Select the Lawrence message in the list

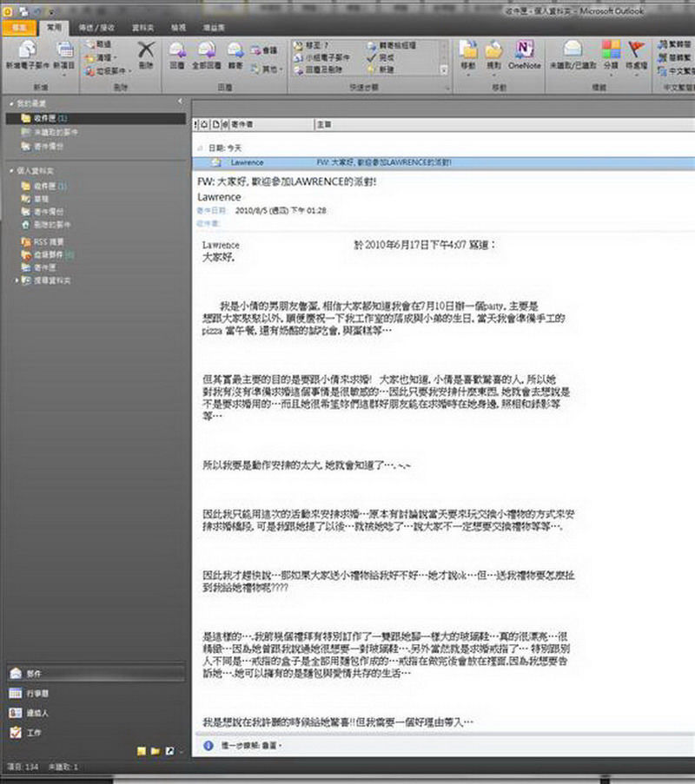pos(443,162)
